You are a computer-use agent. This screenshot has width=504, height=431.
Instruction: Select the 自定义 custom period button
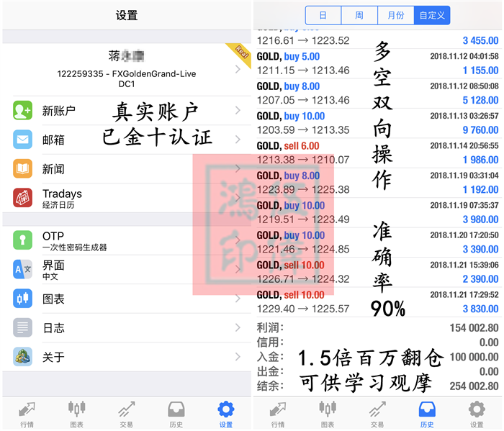[432, 15]
